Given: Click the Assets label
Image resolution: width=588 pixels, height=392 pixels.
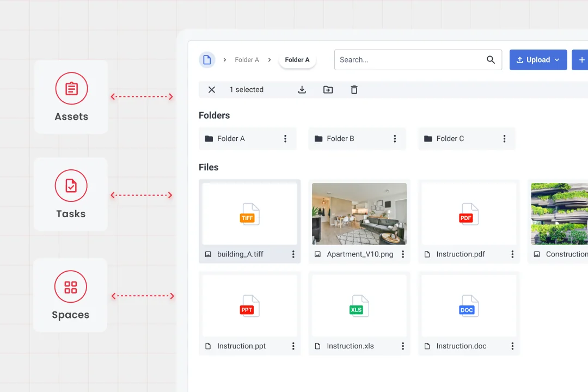Looking at the screenshot, I should (71, 117).
